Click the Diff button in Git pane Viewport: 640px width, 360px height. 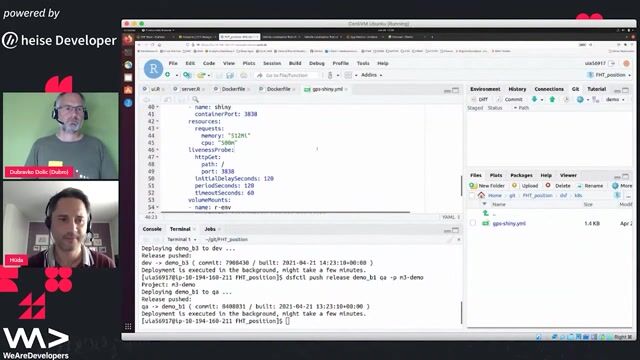[480, 99]
